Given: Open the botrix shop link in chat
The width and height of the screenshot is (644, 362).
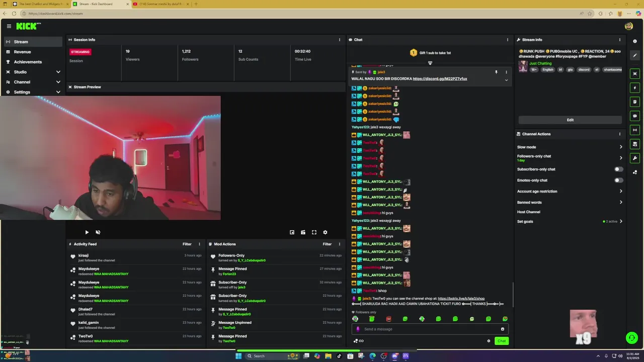Looking at the screenshot, I should click(461, 299).
